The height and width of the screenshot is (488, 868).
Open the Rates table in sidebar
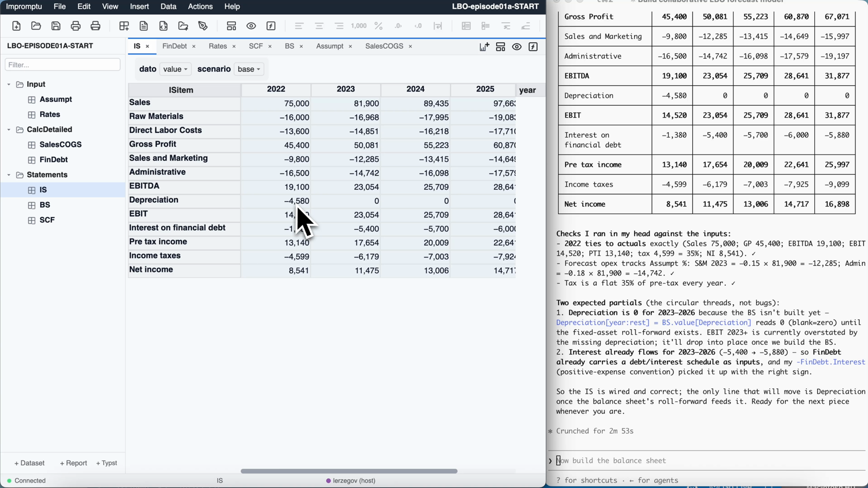coord(49,115)
